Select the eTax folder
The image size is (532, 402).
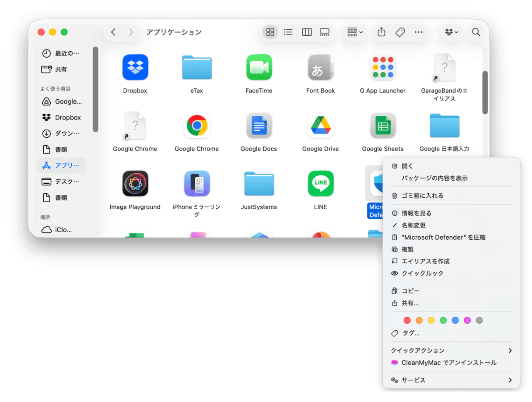[x=197, y=67]
